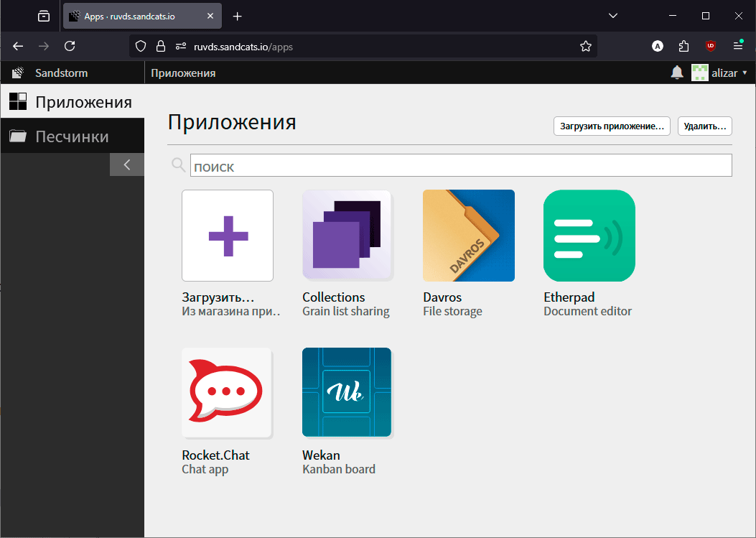
Task: Click the Приложения top bar title
Action: tap(183, 73)
